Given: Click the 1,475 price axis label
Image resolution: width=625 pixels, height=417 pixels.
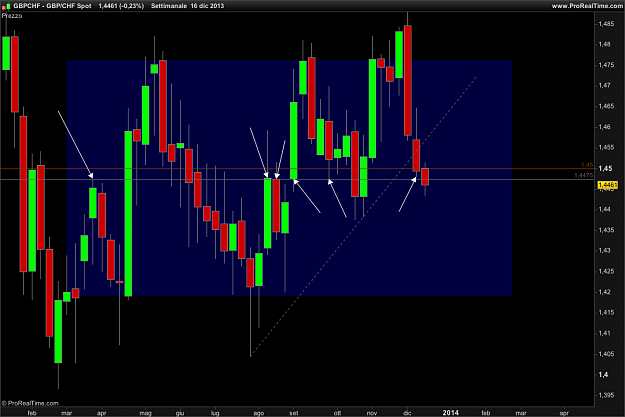Looking at the screenshot, I should [x=606, y=65].
